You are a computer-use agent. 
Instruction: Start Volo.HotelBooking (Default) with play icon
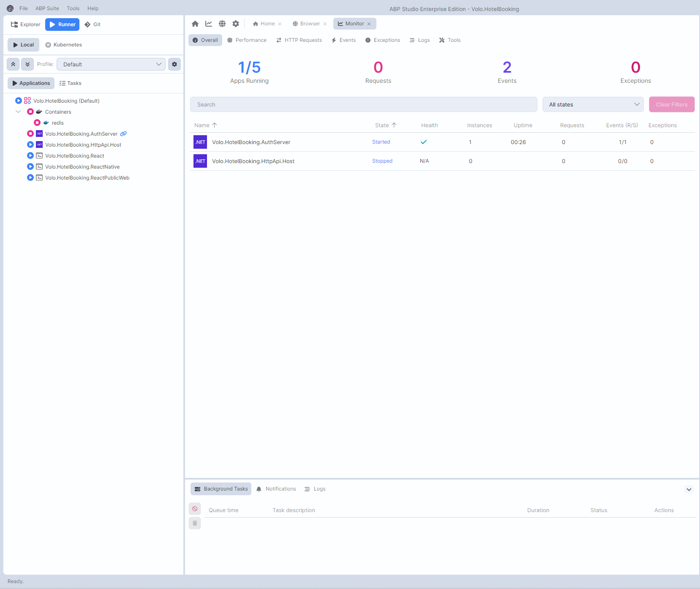19,101
